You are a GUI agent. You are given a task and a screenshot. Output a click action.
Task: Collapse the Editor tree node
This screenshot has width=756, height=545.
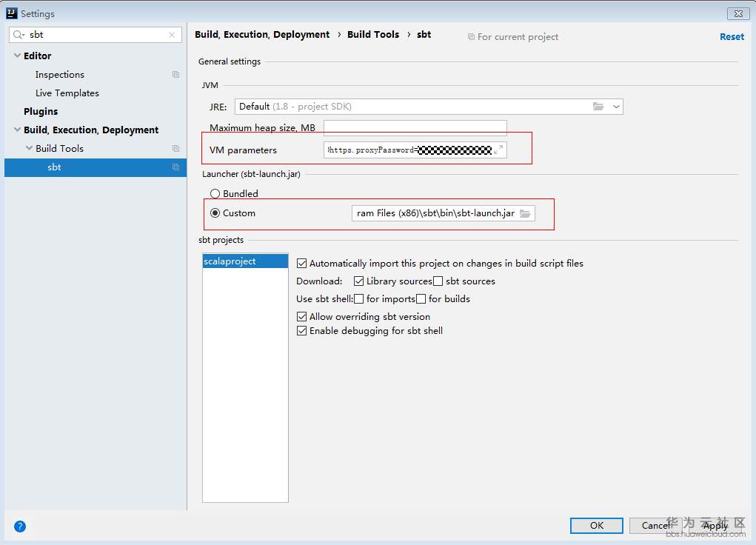pos(17,56)
